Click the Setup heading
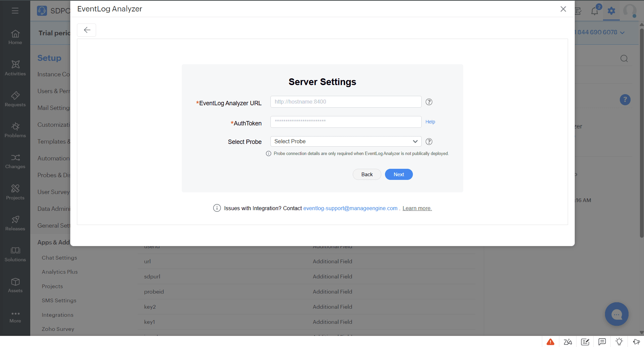Viewport: 644px width, 347px height. tap(49, 58)
